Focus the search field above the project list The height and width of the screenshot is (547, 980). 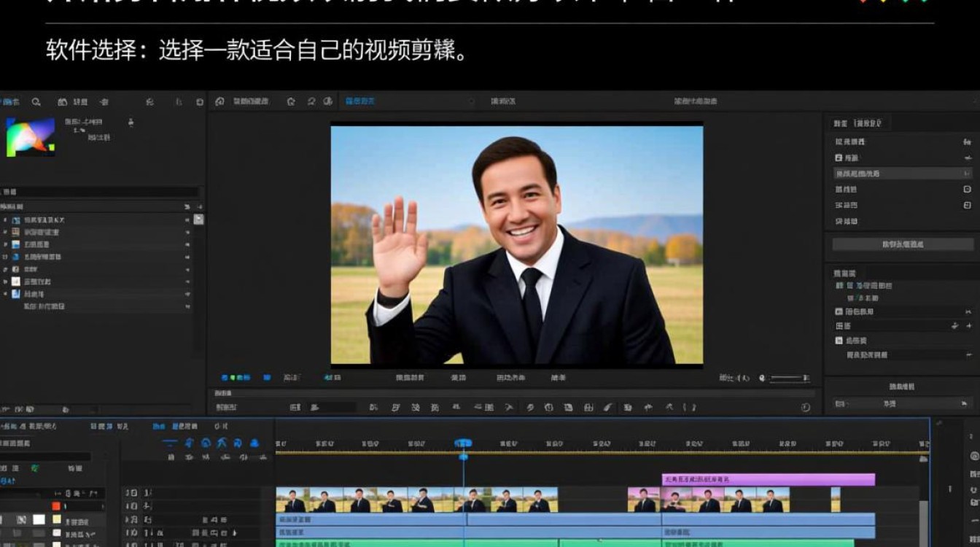click(x=100, y=192)
